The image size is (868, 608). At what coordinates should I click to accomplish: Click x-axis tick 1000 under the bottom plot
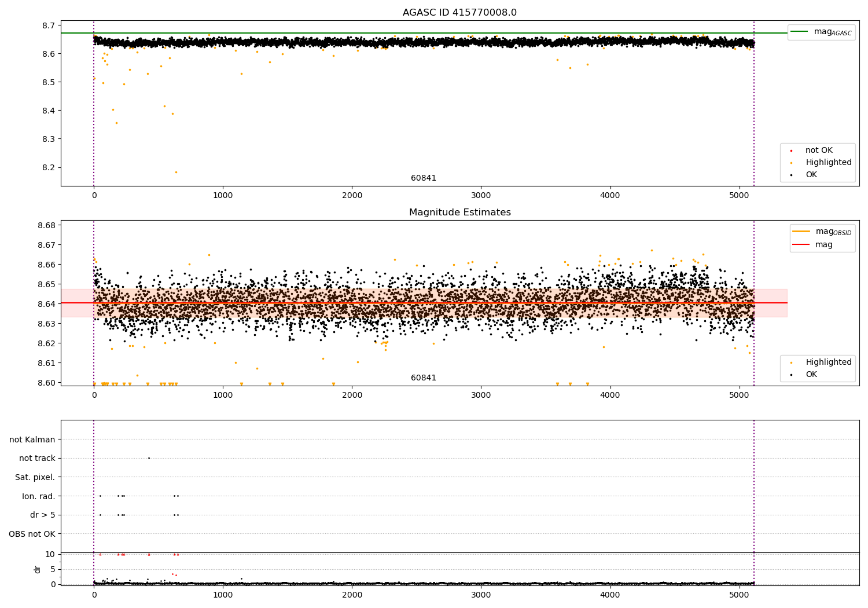point(223,595)
